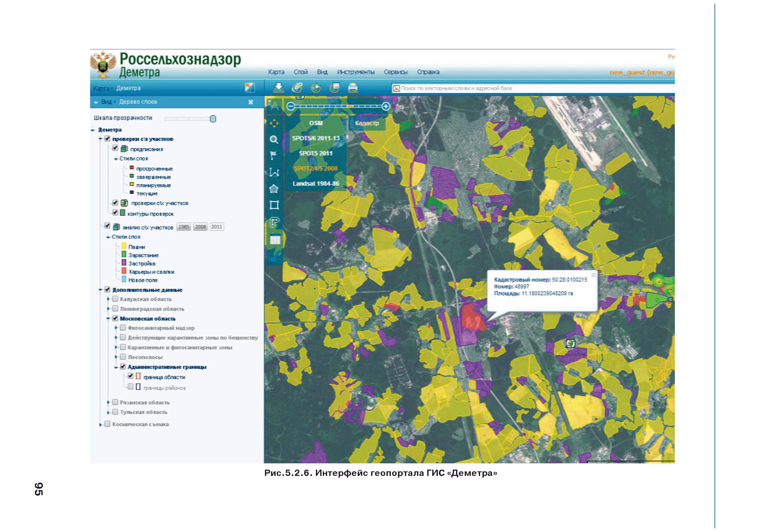The height and width of the screenshot is (532, 760).
Task: Expand the Рязанская область node
Action: click(x=108, y=402)
